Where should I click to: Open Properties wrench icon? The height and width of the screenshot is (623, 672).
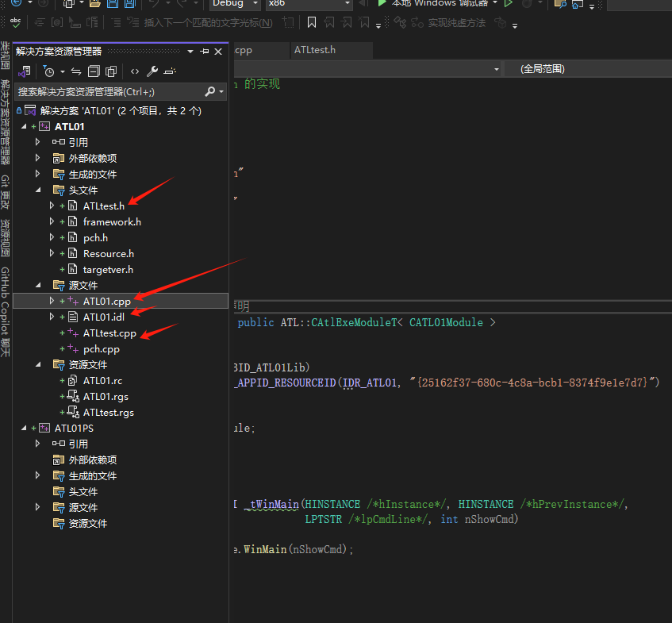coord(152,71)
